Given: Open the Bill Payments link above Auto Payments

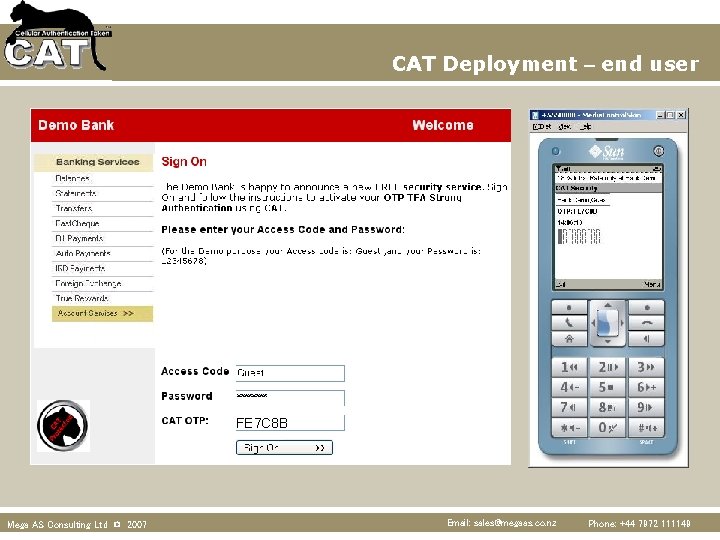Looking at the screenshot, I should [79, 238].
